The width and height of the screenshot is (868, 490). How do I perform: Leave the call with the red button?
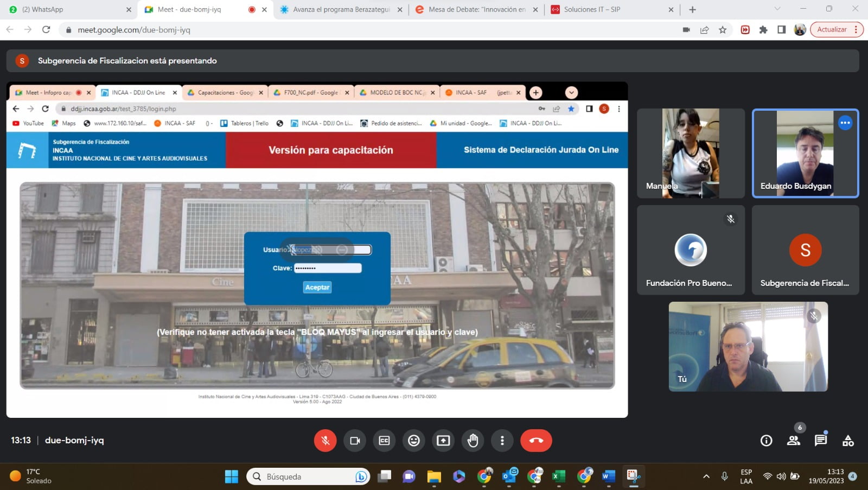[x=536, y=441]
